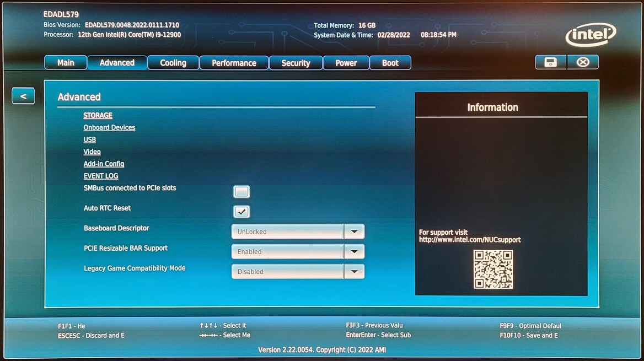Click the UnLocked value field

pyautogui.click(x=288, y=231)
